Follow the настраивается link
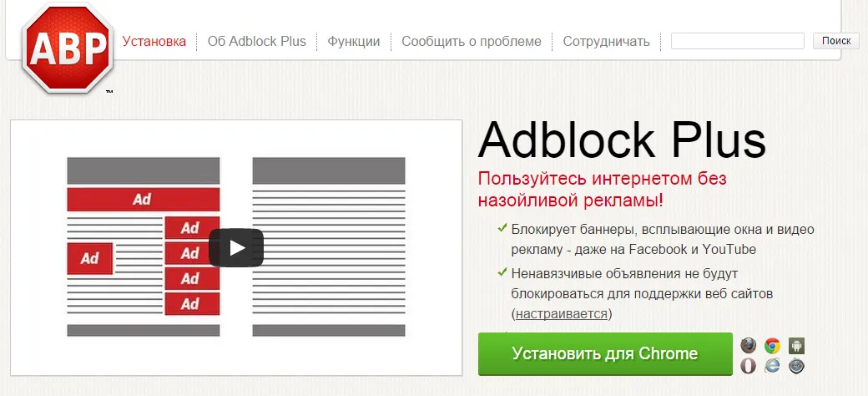This screenshot has width=868, height=396. [x=562, y=314]
